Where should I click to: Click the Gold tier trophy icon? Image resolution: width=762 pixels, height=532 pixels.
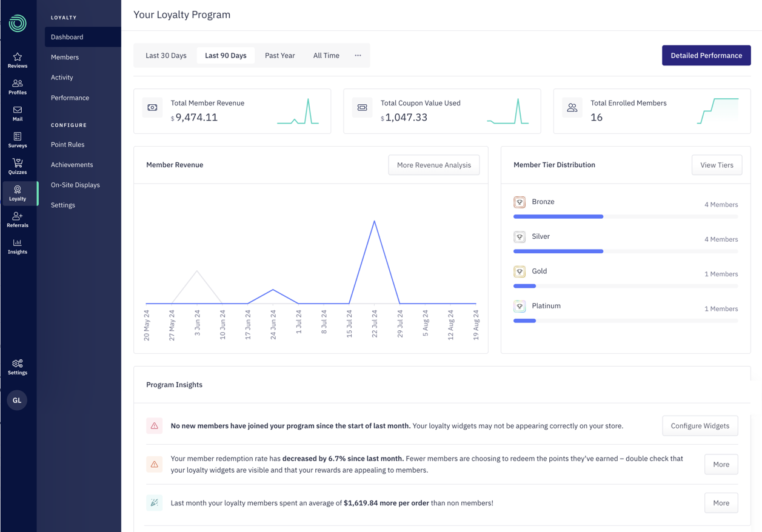[520, 271]
